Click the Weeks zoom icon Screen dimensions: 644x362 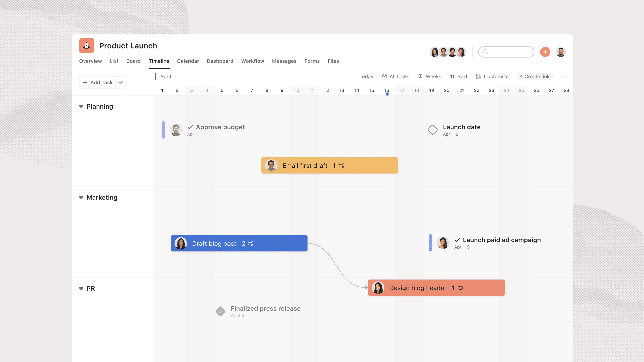(420, 76)
